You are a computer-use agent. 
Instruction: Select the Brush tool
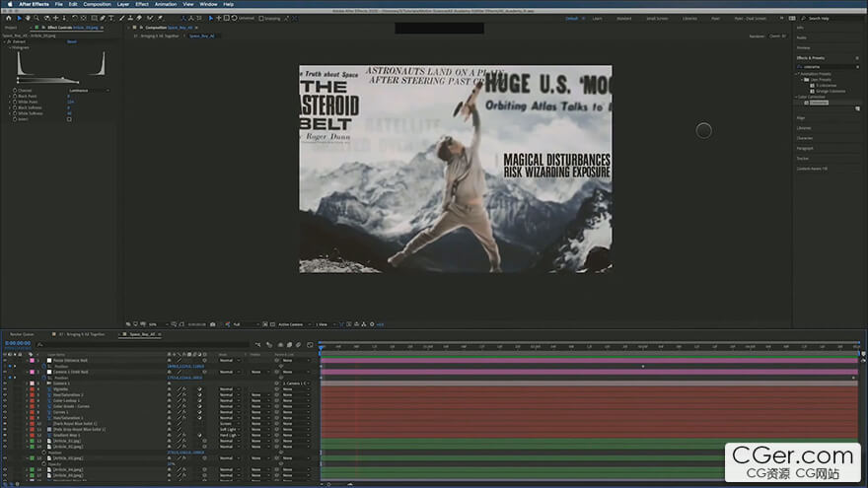pyautogui.click(x=121, y=19)
